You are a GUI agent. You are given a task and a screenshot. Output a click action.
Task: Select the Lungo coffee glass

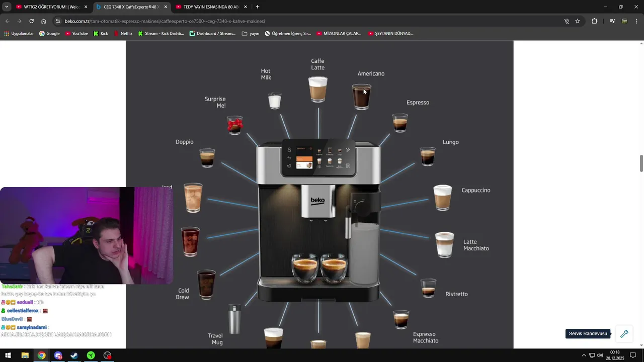(x=428, y=156)
